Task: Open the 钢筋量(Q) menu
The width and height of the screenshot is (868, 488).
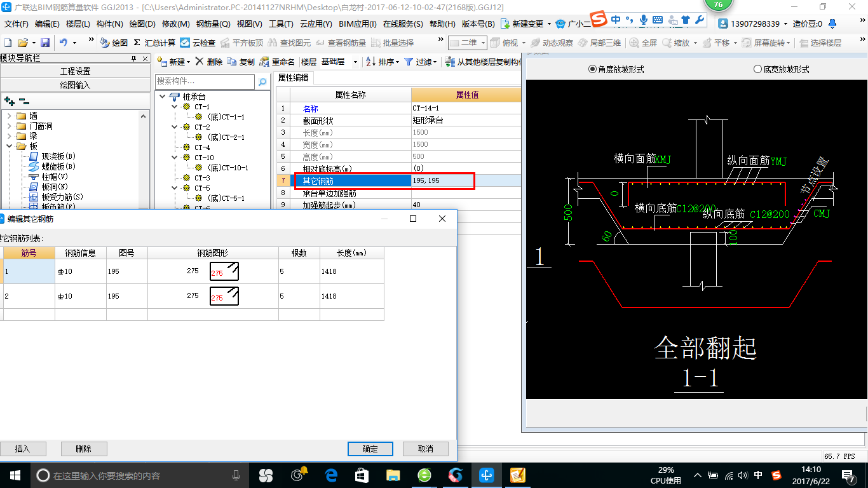Action: [213, 24]
